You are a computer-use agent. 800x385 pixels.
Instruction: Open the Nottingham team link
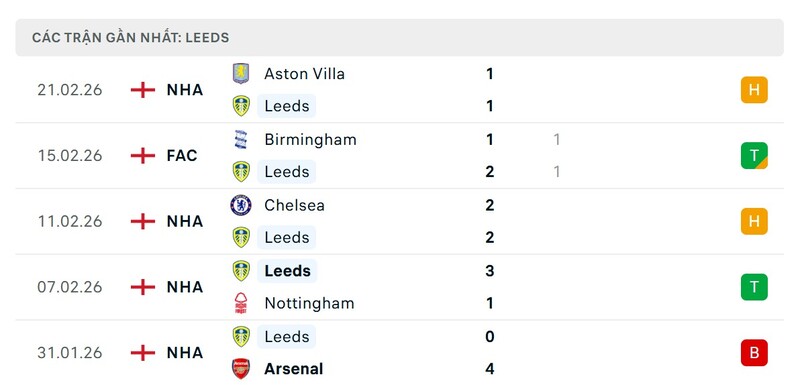[x=309, y=303]
